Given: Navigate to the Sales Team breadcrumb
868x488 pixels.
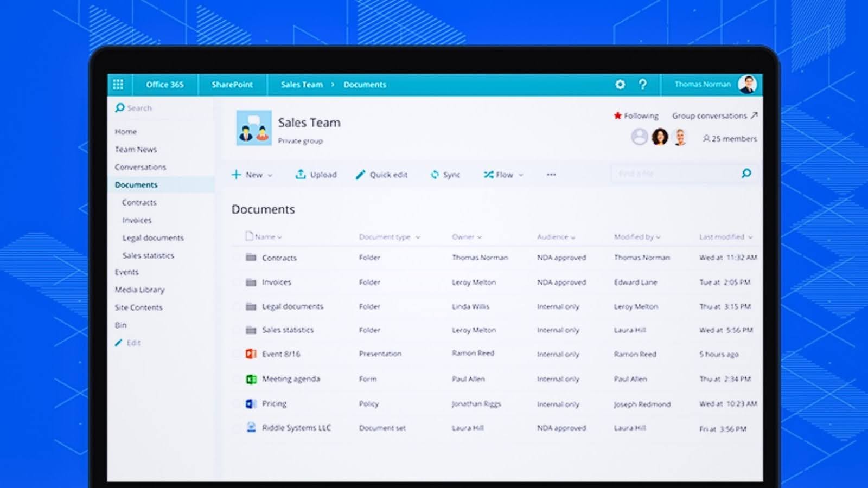Looking at the screenshot, I should 301,85.
